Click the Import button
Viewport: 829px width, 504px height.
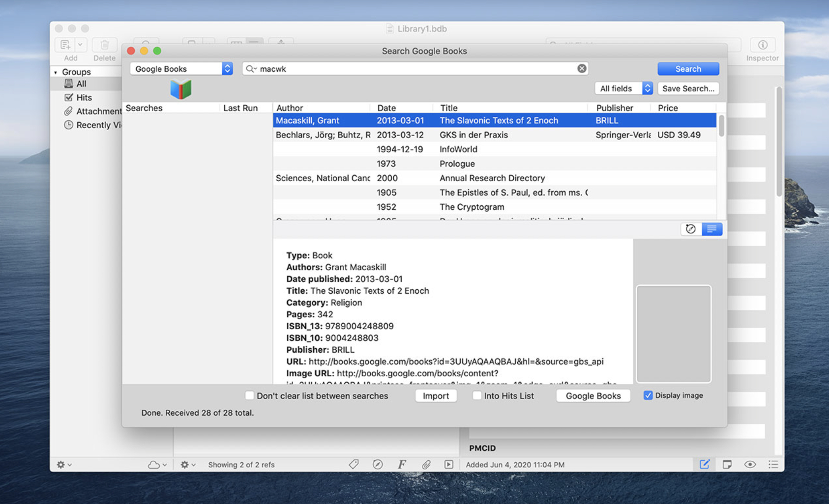[436, 395]
